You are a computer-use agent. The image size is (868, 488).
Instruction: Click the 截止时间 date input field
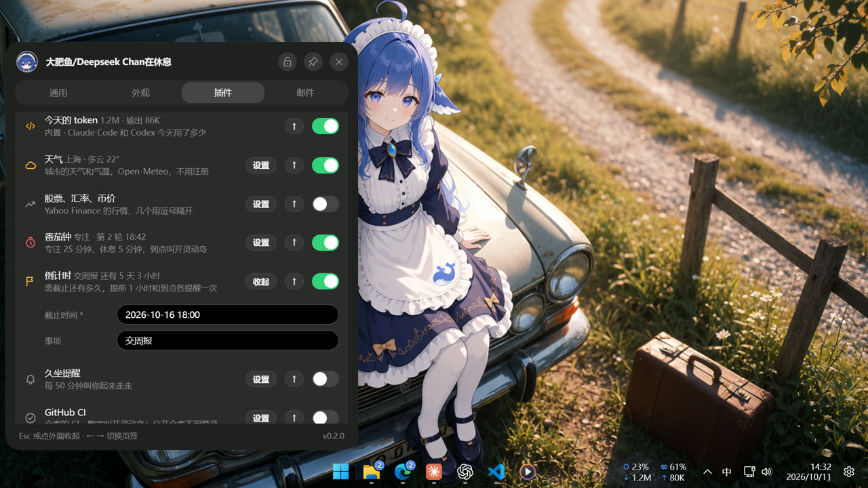(228, 314)
